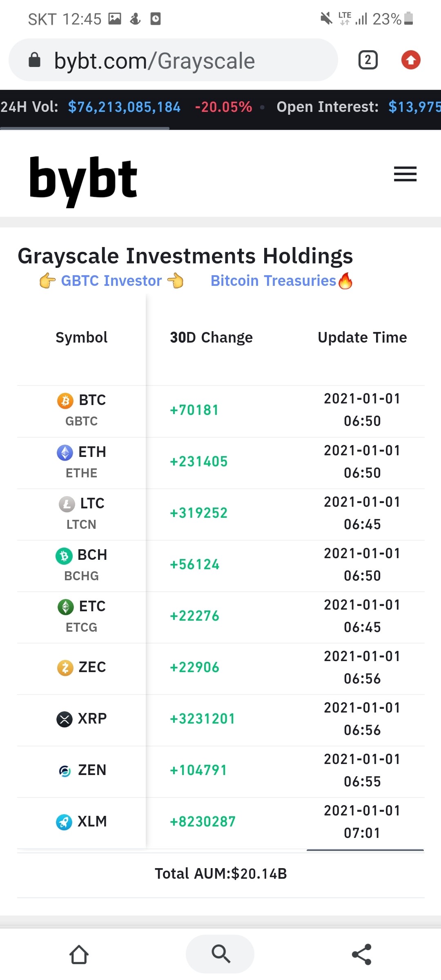Sort by the 30D Change column header

pos(211,338)
